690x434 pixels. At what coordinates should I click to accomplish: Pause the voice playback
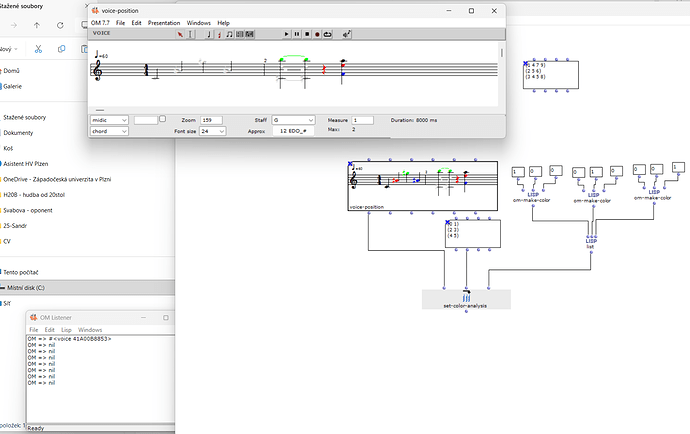click(297, 34)
